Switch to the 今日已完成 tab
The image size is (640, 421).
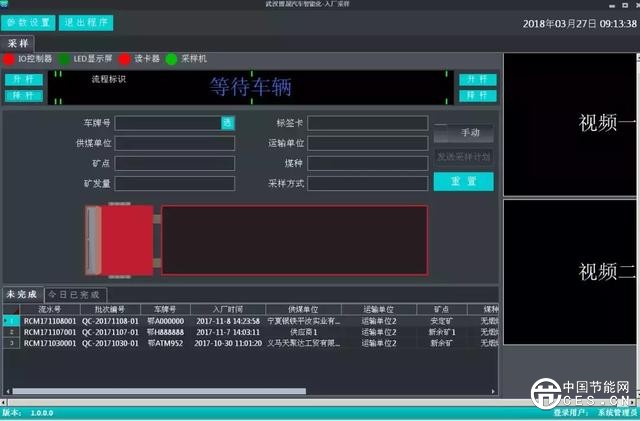coord(75,295)
